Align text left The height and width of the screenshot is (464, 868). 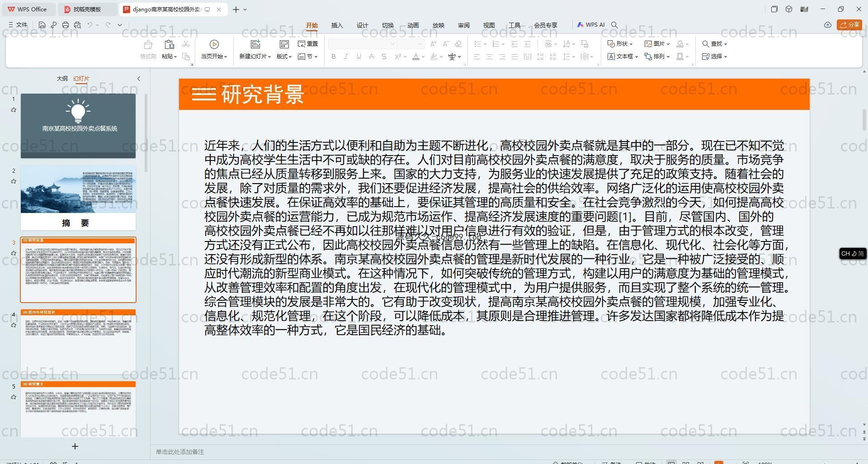pos(476,57)
